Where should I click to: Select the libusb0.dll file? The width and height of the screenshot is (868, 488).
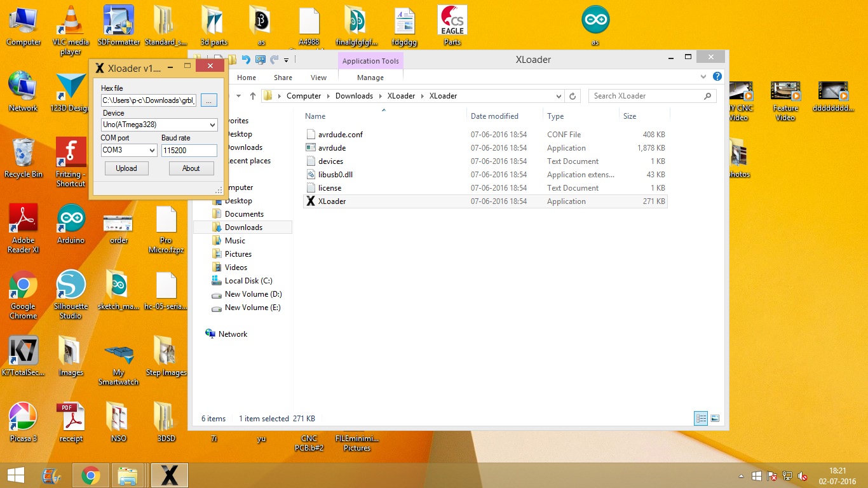tap(485, 175)
